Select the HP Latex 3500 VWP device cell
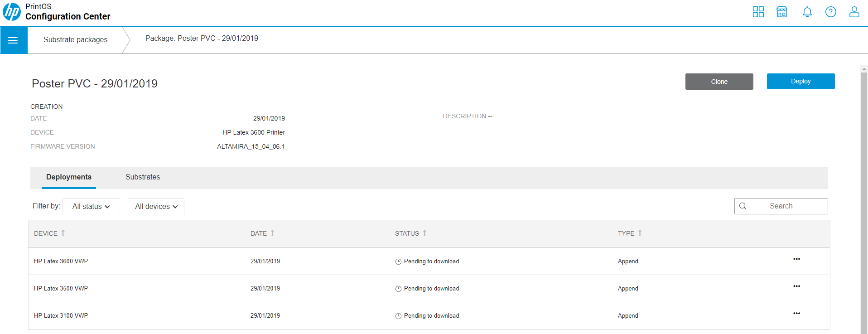 point(61,289)
